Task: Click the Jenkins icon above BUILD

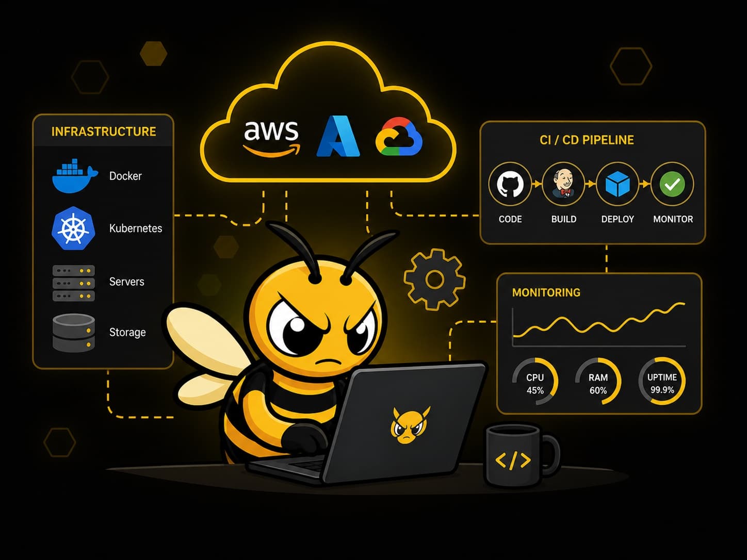Action: 563,184
